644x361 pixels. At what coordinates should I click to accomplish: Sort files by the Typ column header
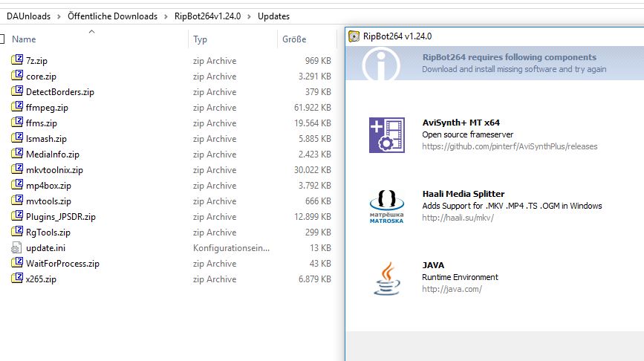[x=200, y=39]
